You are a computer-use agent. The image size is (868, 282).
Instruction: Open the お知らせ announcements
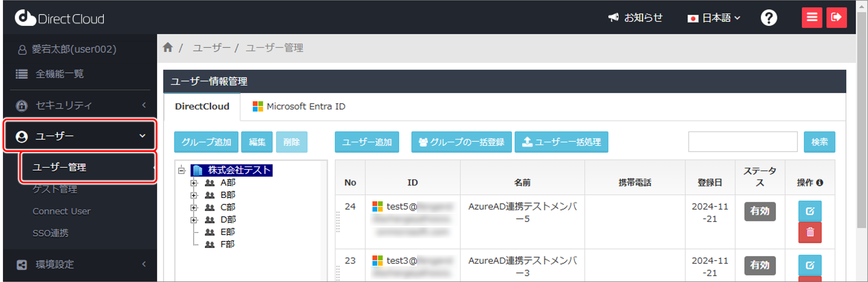(635, 17)
